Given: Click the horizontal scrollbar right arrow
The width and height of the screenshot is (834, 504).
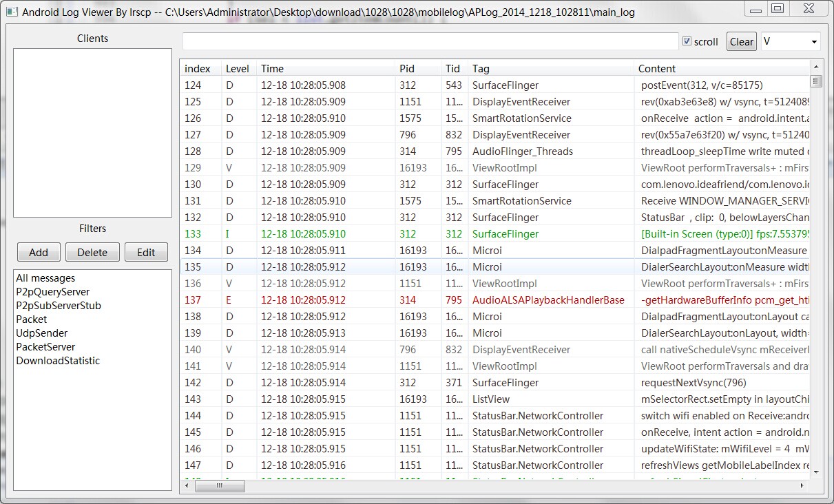Looking at the screenshot, I should (803, 485).
